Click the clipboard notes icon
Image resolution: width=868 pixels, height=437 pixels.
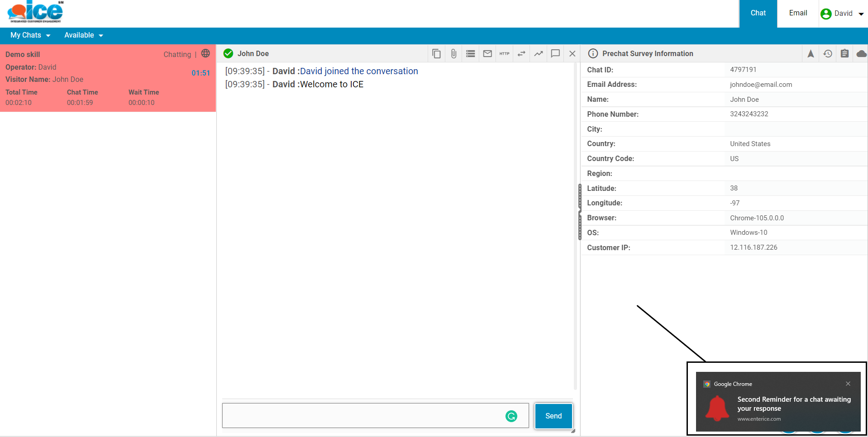(844, 54)
